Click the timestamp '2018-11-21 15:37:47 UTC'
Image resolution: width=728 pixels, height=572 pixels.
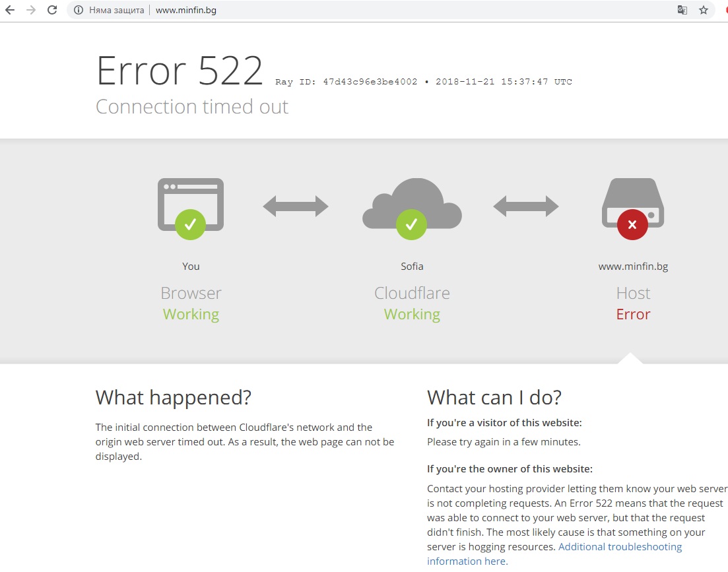coord(504,82)
